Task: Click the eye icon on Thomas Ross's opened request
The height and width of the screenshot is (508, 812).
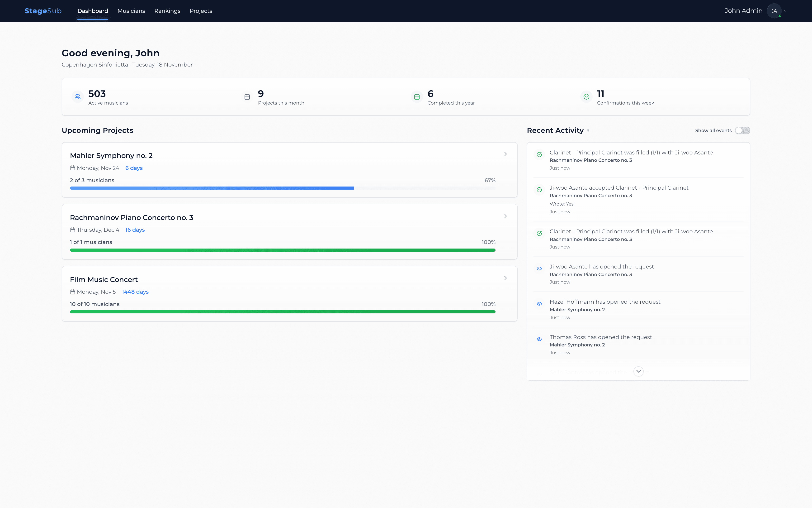Action: pyautogui.click(x=539, y=339)
